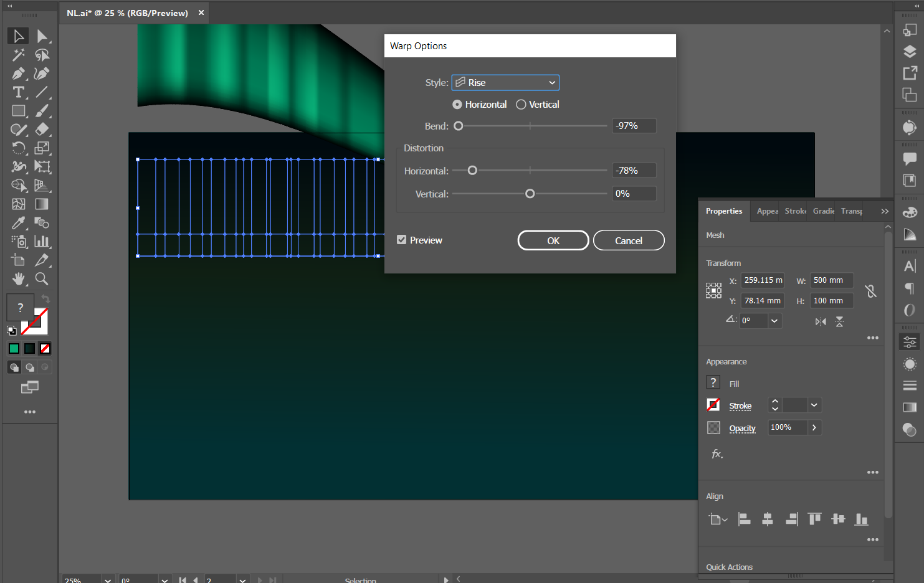Activate the Type tool
924x583 pixels.
(18, 92)
